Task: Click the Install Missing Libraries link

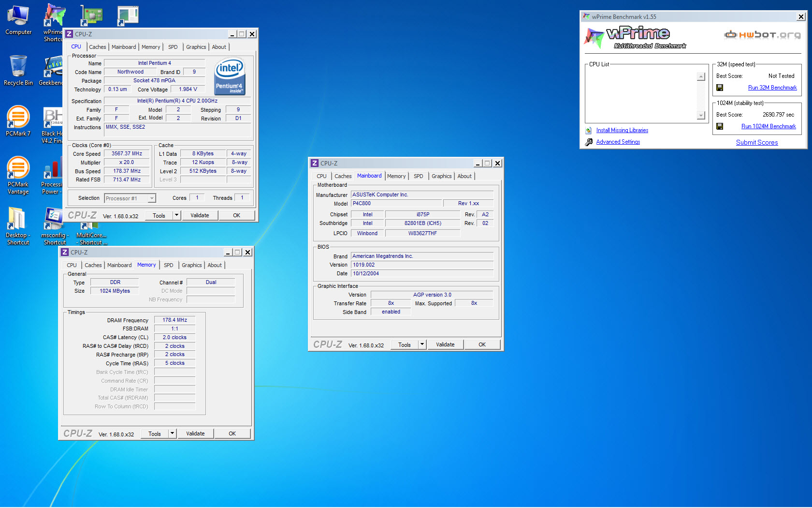Action: coord(622,130)
